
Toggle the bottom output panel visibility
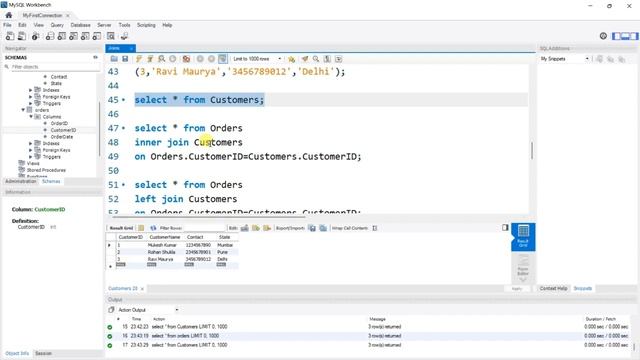(x=625, y=36)
